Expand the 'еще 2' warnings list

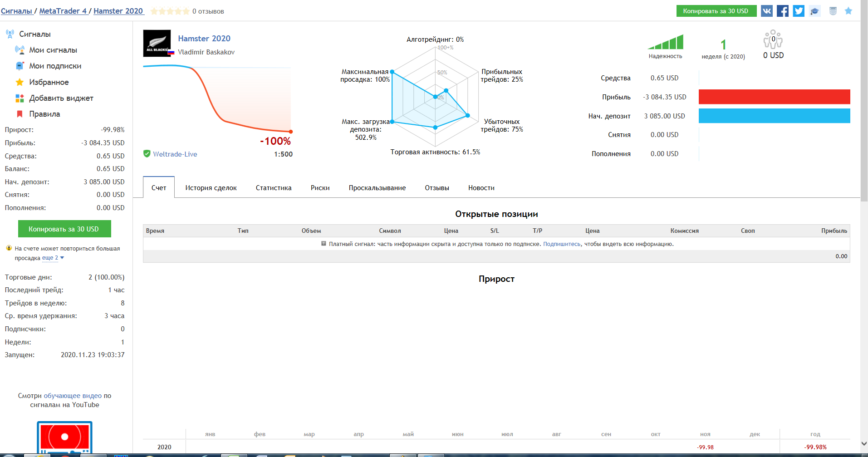pyautogui.click(x=53, y=258)
